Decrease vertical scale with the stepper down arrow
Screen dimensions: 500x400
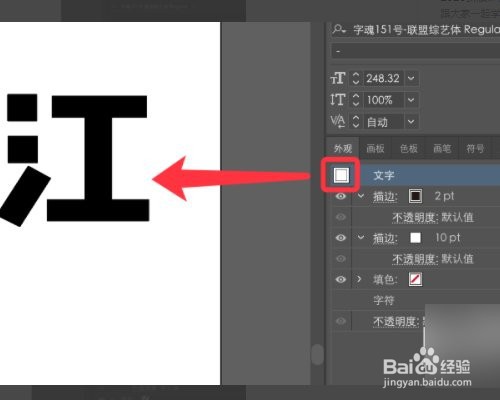point(356,104)
